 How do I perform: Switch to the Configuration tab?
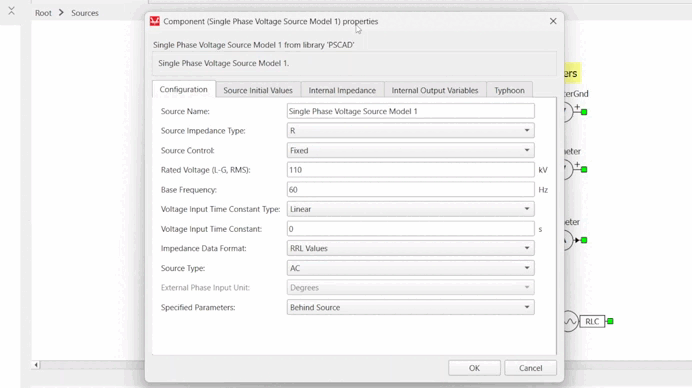tap(184, 89)
